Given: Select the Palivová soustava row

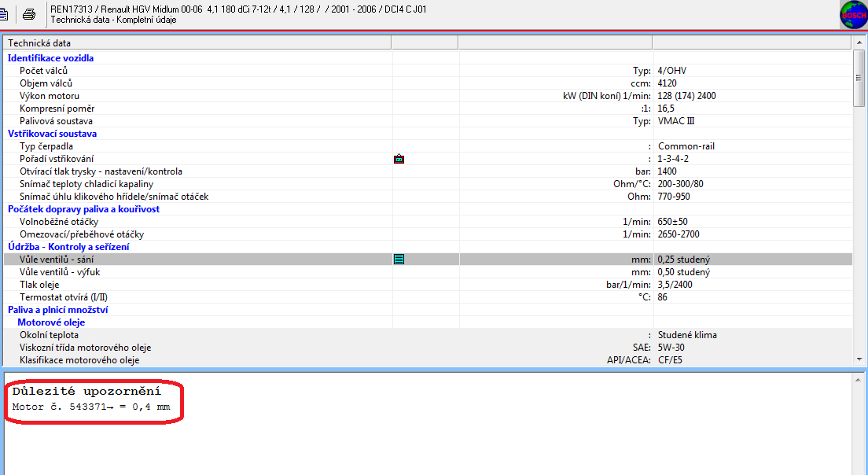Looking at the screenshot, I should [428, 121].
